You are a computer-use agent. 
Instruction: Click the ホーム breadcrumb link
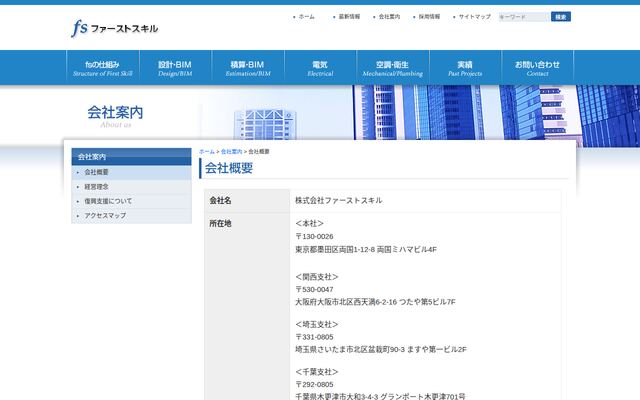(x=207, y=151)
